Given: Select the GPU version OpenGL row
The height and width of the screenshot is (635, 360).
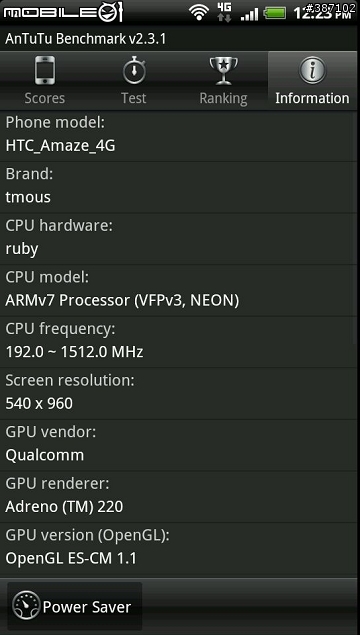Looking at the screenshot, I should point(180,549).
